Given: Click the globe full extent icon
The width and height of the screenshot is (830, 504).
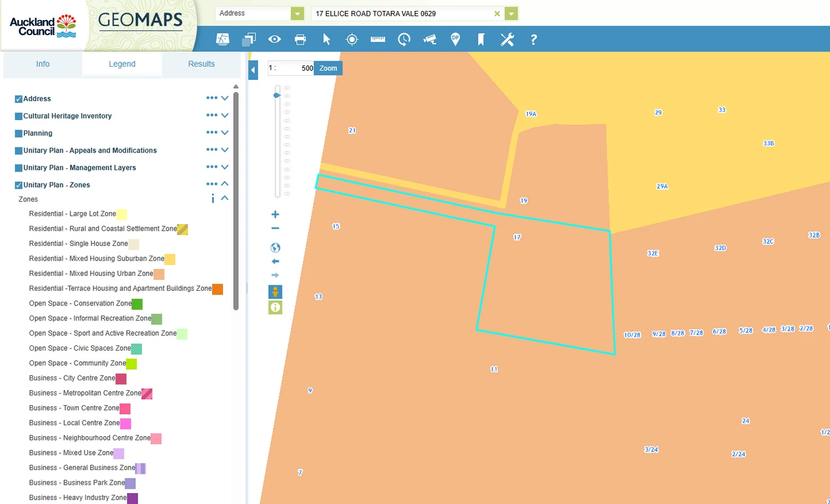Looking at the screenshot, I should point(275,248).
